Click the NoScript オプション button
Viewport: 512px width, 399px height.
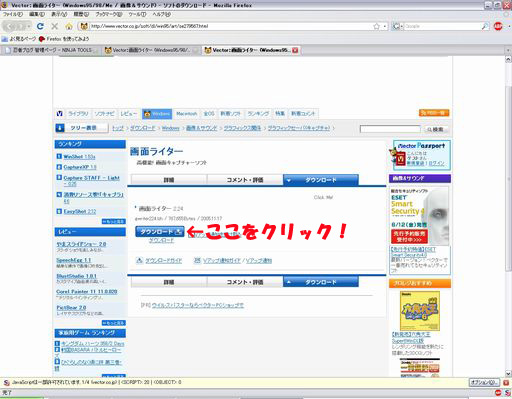point(484,382)
